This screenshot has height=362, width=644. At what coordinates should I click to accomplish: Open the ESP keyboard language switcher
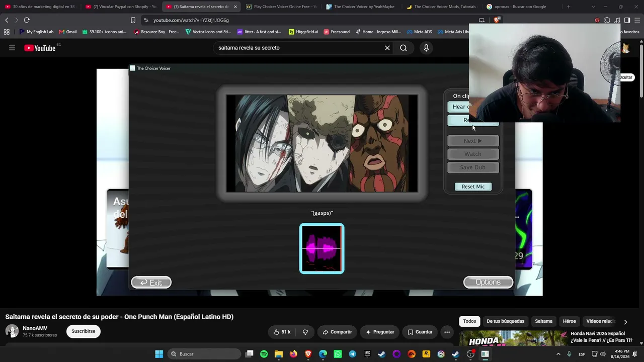(582, 354)
